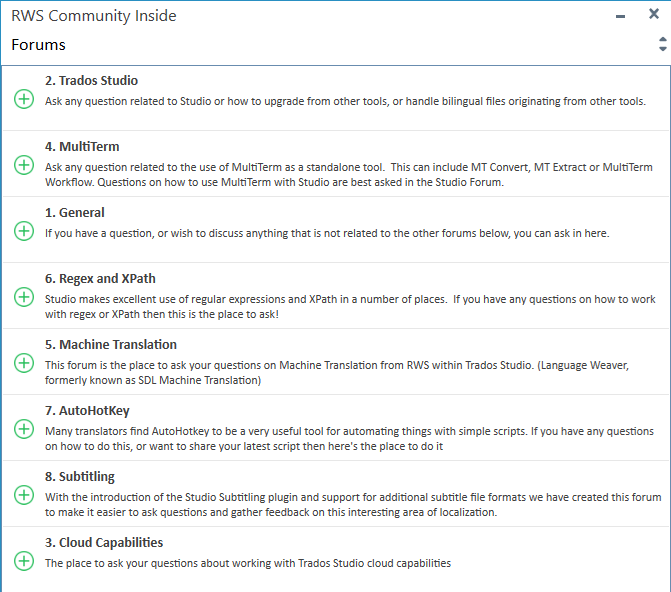Open the '8. Subtitling' forum title
The image size is (671, 592).
pyautogui.click(x=80, y=476)
